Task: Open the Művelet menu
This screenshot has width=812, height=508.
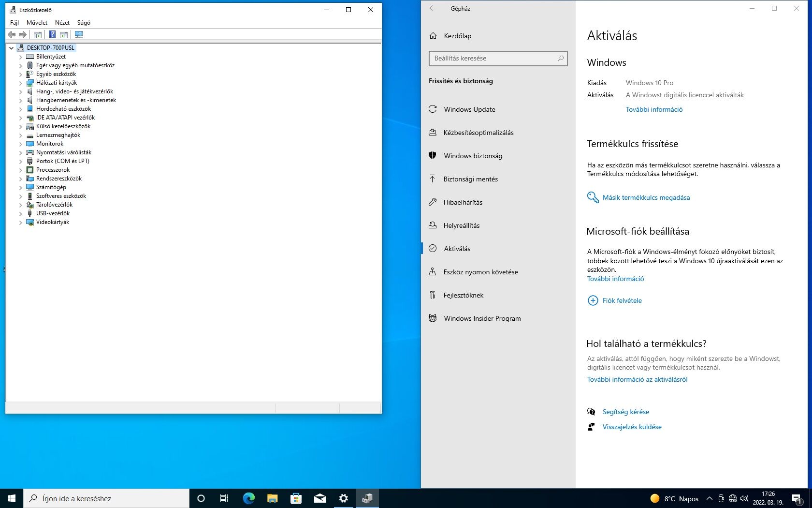Action: (x=37, y=23)
